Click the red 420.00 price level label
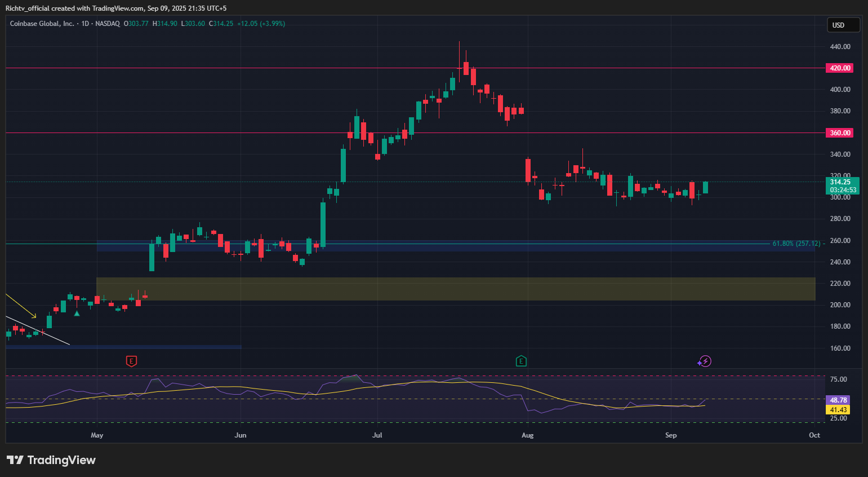The width and height of the screenshot is (868, 477). [x=839, y=68]
